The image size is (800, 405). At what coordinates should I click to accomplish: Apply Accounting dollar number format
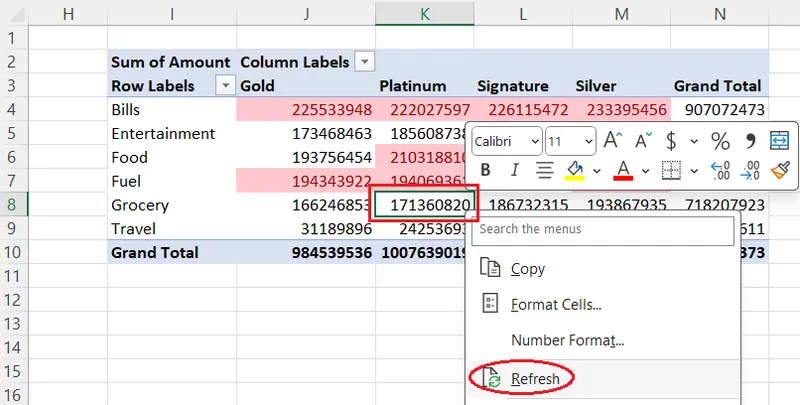click(671, 141)
